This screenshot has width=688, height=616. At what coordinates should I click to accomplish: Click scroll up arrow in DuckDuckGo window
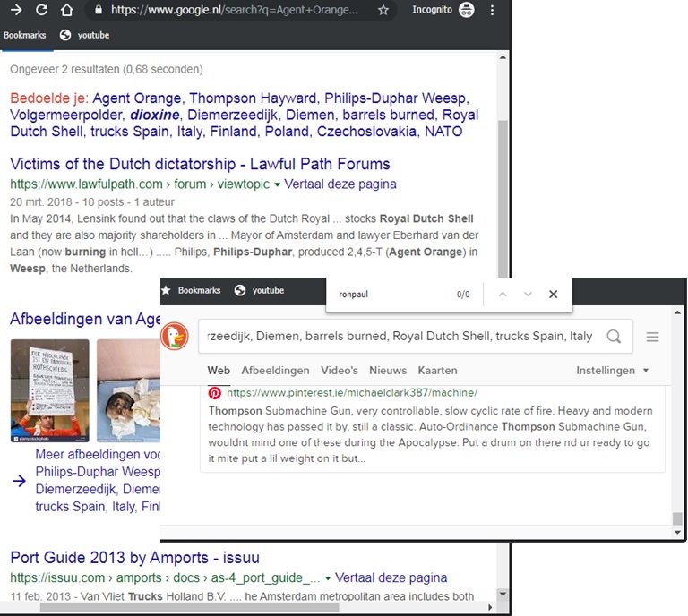[677, 312]
